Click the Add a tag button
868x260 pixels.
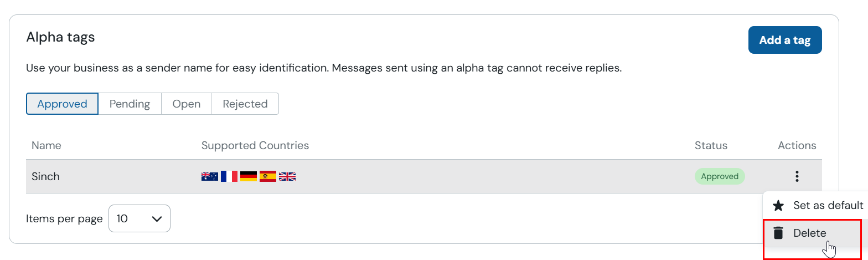[785, 40]
